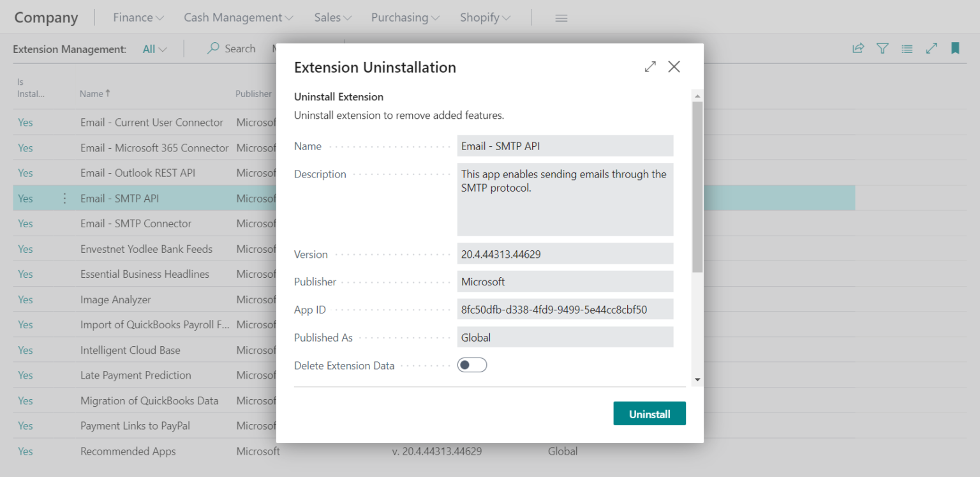Open the Shopify menu
The width and height of the screenshot is (980, 477).
[x=485, y=17]
